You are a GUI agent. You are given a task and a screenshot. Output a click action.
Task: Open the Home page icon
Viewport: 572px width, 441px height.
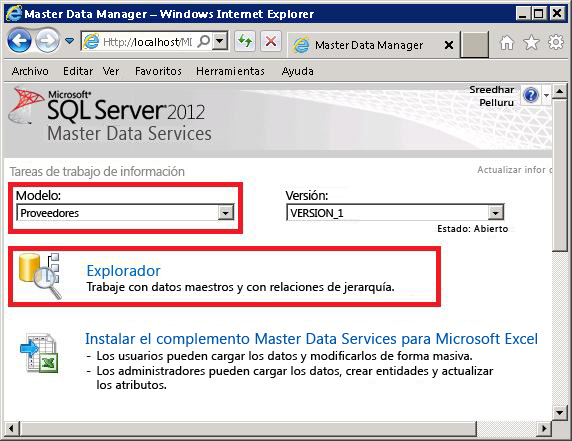[x=506, y=43]
